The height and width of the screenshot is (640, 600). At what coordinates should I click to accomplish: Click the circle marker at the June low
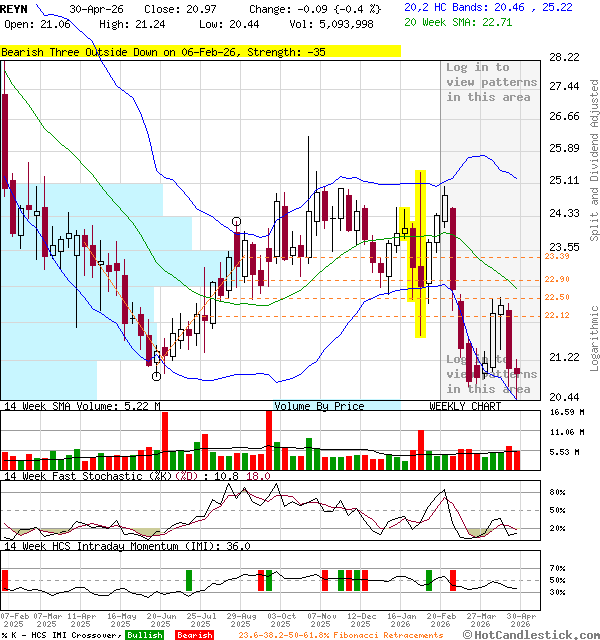(156, 376)
